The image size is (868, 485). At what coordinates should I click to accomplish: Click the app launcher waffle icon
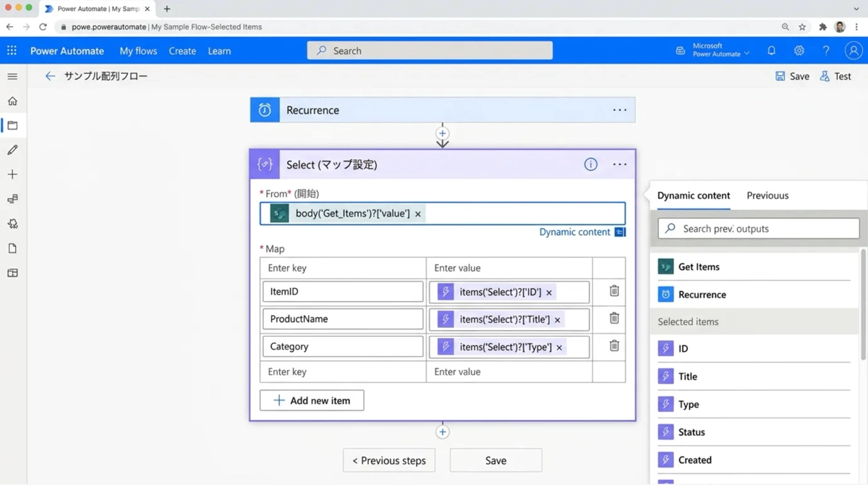pos(12,51)
